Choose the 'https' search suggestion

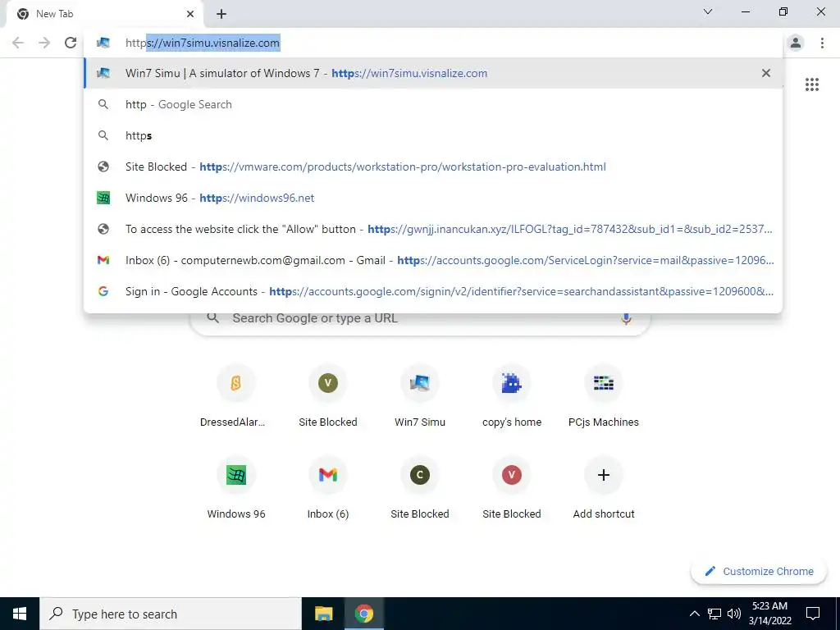(433, 135)
